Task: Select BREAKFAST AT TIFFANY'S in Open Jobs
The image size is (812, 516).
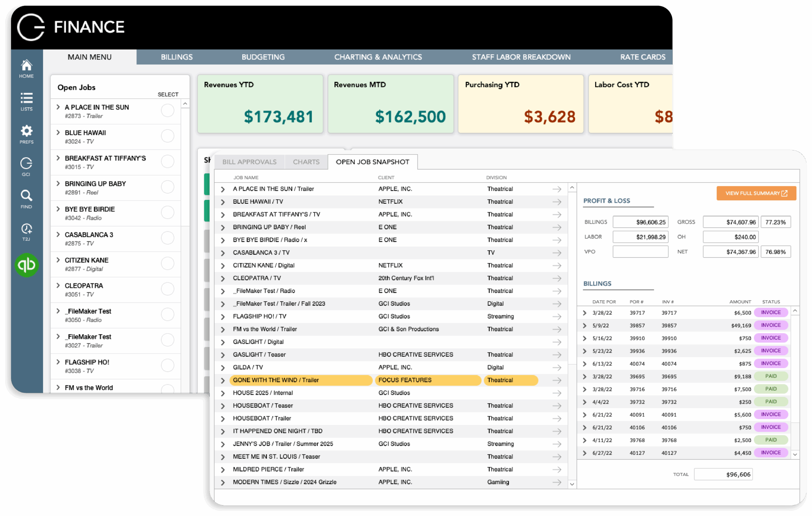Action: 167,161
